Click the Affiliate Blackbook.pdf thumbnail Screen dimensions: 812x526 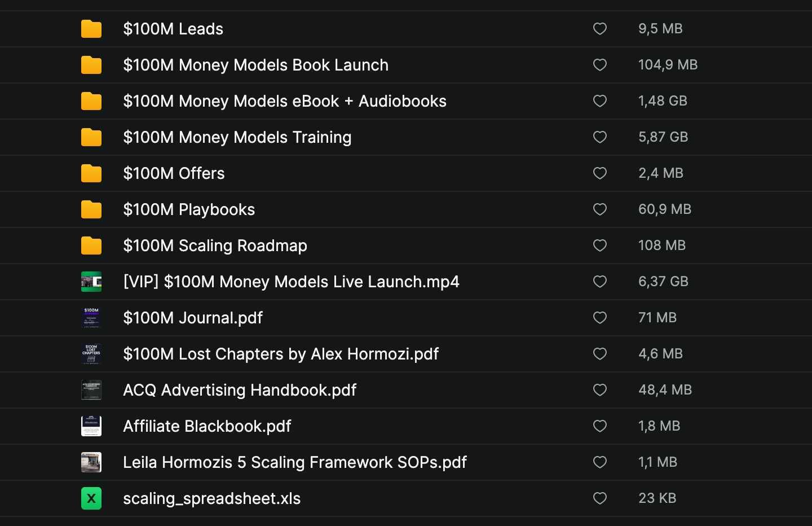coord(91,426)
